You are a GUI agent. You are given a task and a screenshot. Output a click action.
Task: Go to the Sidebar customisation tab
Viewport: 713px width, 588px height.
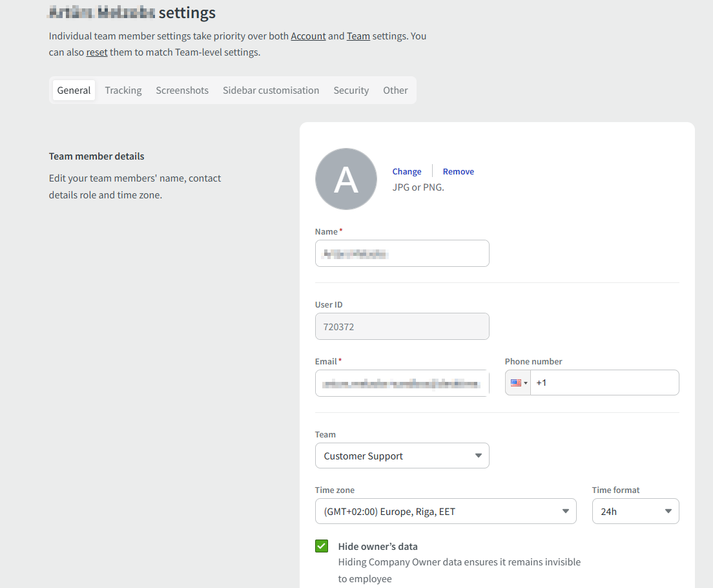pyautogui.click(x=271, y=90)
